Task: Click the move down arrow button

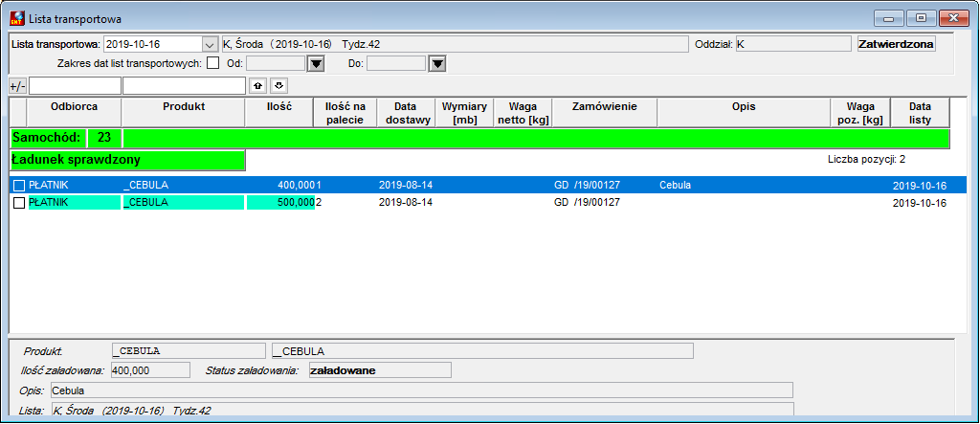Action: click(x=279, y=85)
